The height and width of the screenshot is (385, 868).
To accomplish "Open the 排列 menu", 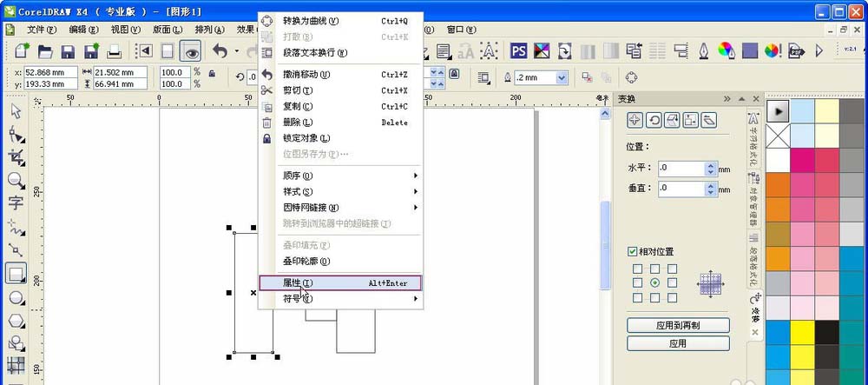I will [x=209, y=30].
